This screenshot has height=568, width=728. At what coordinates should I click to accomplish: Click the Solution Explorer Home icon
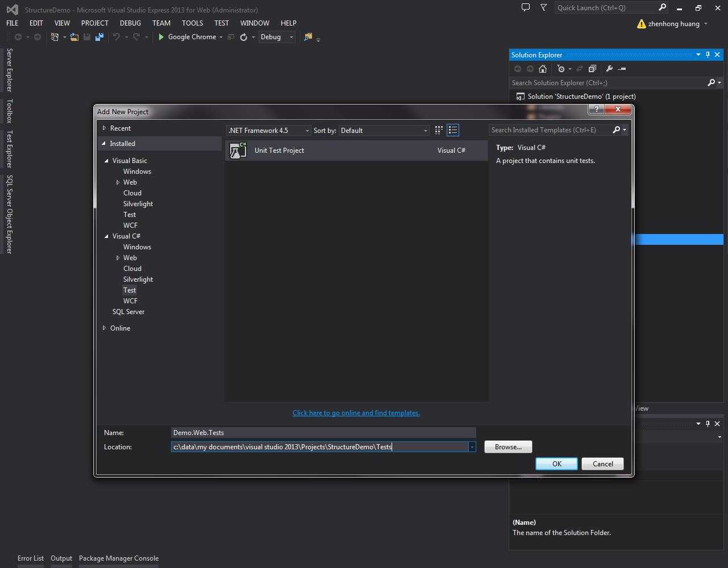(543, 69)
